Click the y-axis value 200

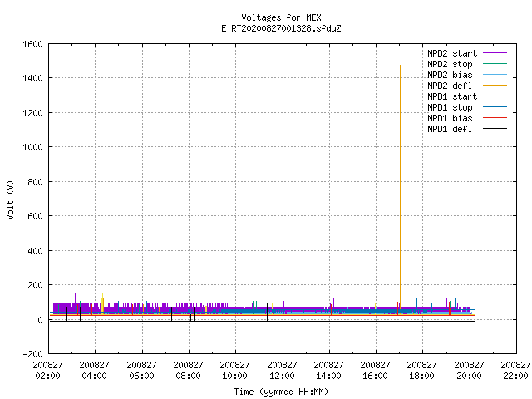(35, 285)
